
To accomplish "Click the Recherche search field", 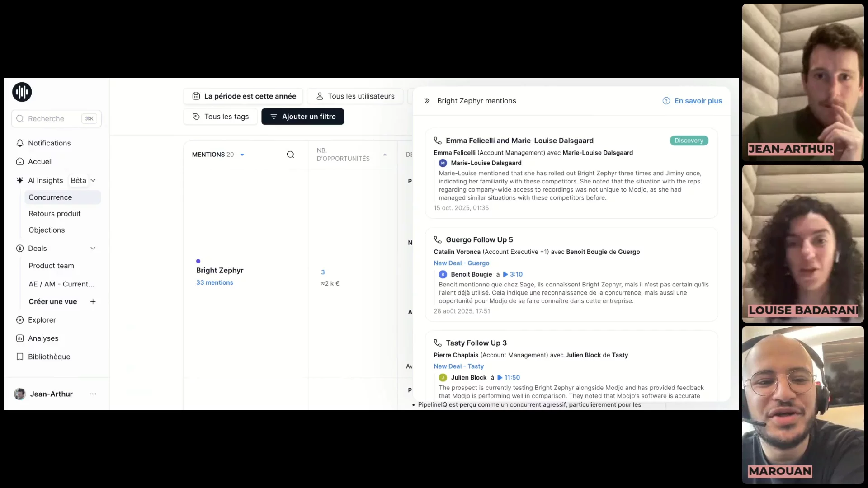I will pyautogui.click(x=50, y=119).
